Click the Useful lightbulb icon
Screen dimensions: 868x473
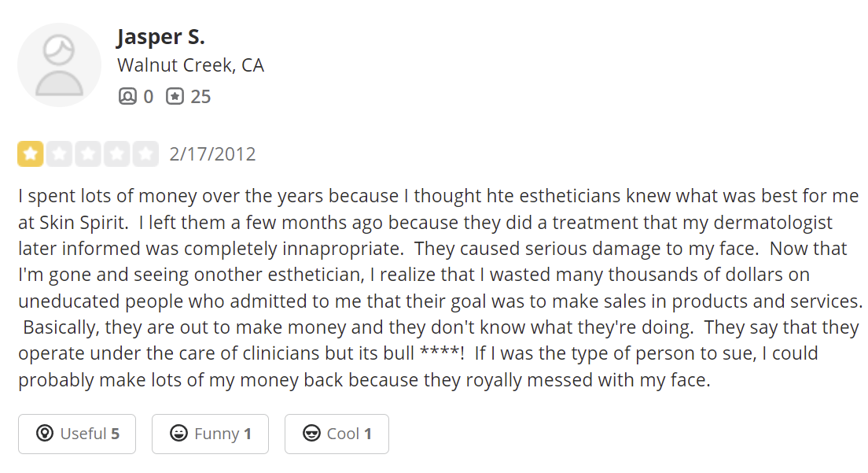point(45,433)
